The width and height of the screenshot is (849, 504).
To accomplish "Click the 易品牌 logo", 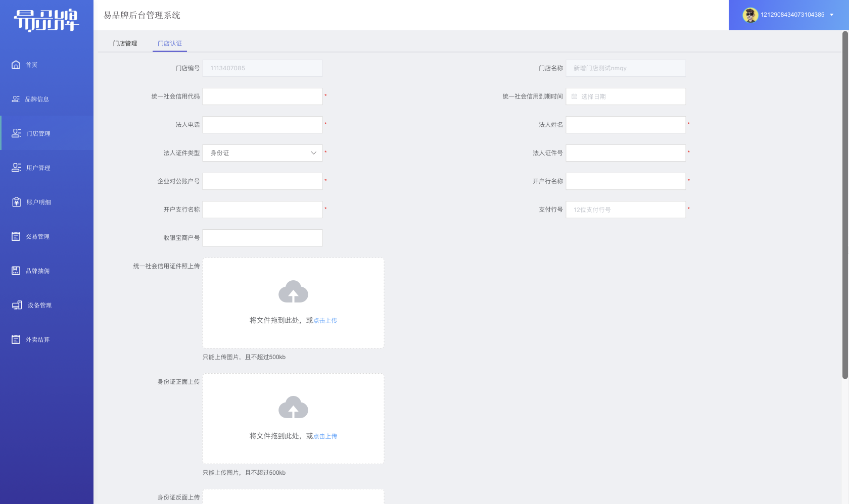I will pos(46,20).
